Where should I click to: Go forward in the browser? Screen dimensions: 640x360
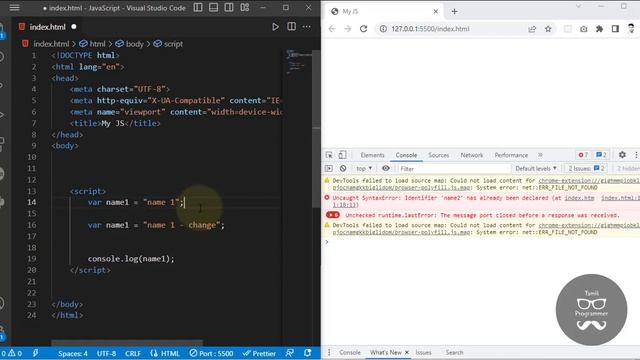347,29
